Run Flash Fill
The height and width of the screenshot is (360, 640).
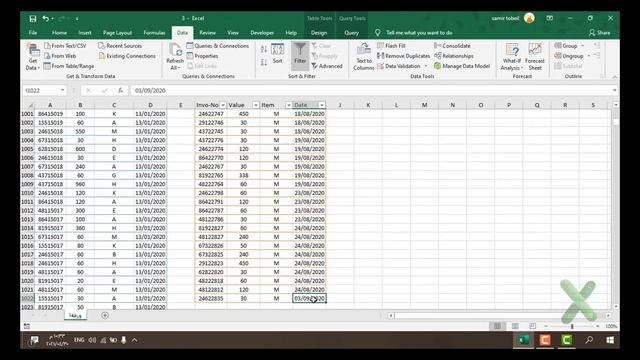(391, 46)
